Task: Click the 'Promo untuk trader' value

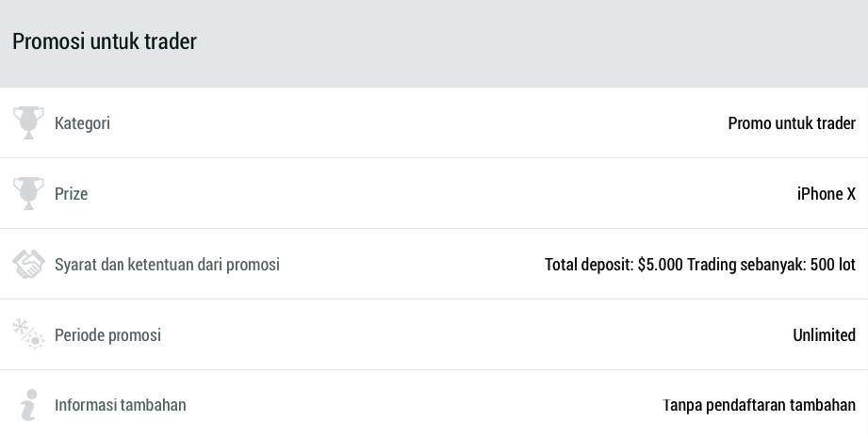Action: point(791,123)
